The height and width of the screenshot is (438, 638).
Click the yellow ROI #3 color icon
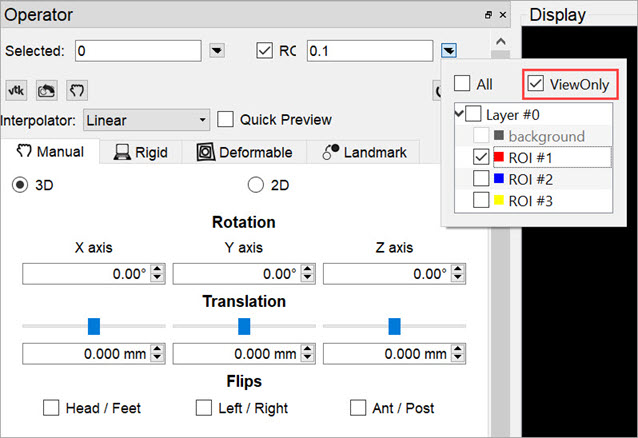click(x=498, y=201)
